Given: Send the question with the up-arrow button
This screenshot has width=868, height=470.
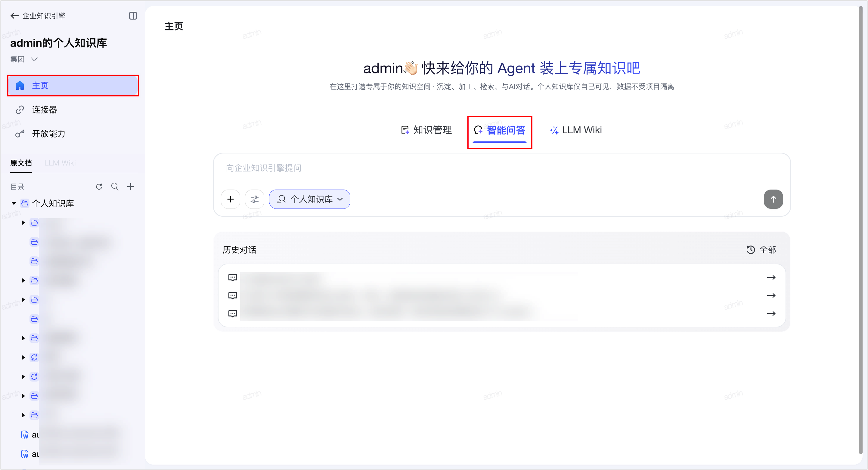Looking at the screenshot, I should pyautogui.click(x=773, y=199).
